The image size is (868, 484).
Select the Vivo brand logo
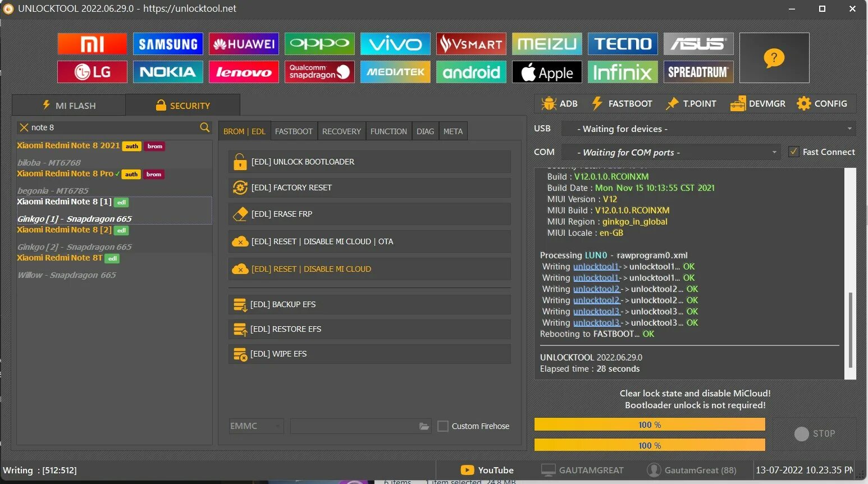click(395, 44)
